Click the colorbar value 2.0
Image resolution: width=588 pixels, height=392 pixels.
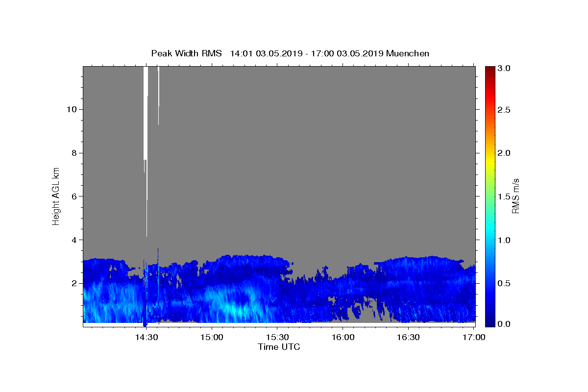pyautogui.click(x=505, y=153)
